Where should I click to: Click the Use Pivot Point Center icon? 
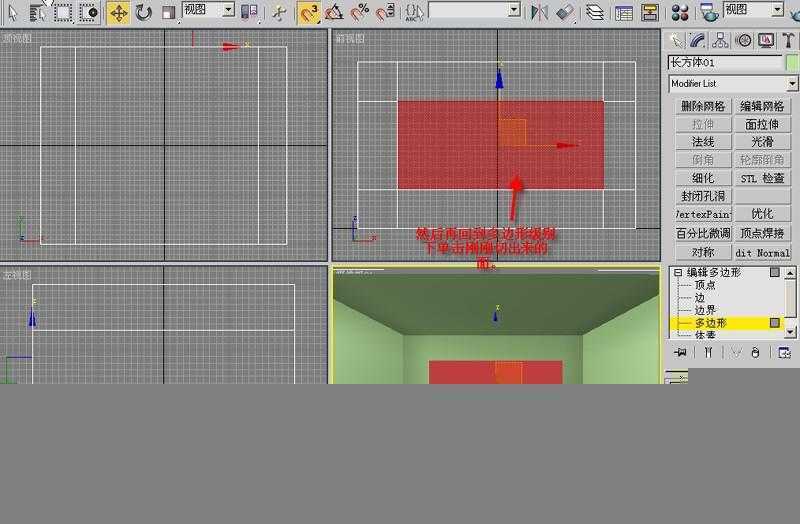click(249, 12)
